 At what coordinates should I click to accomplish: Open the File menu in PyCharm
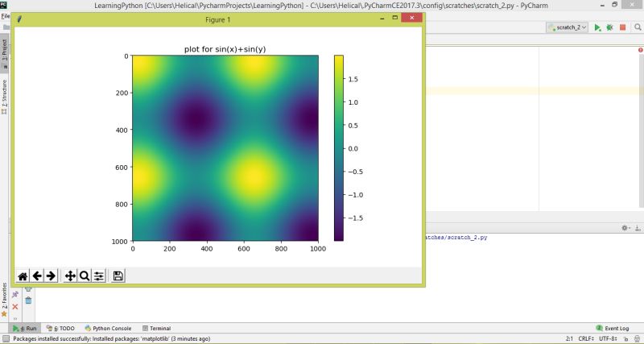click(5, 16)
